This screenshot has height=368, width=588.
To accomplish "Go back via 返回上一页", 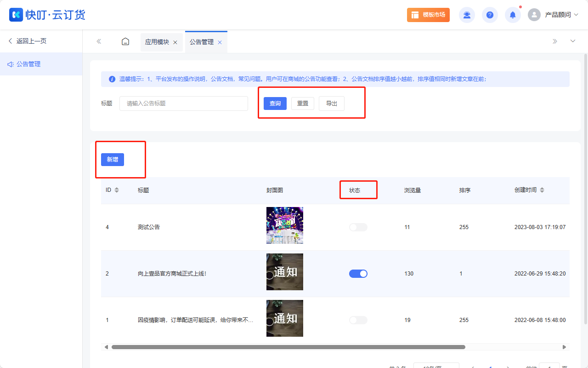I will 28,41.
